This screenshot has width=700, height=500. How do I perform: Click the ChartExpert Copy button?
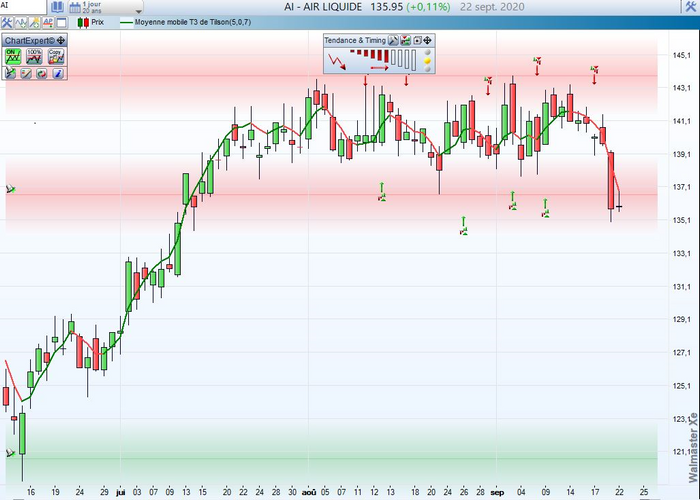coord(56,57)
